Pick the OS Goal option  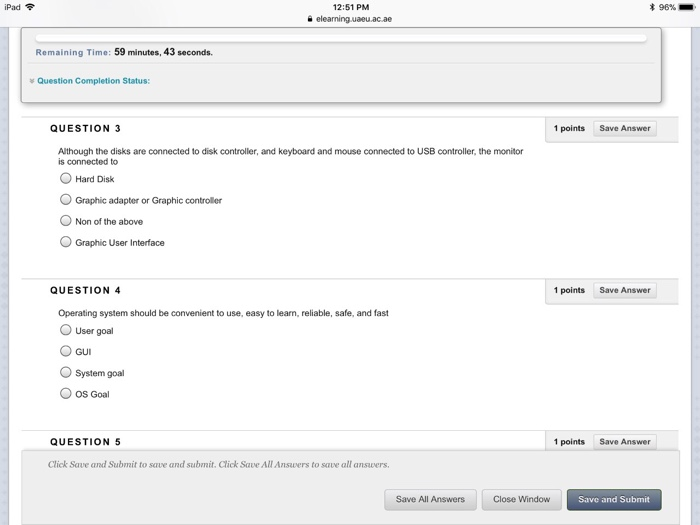[x=66, y=393]
